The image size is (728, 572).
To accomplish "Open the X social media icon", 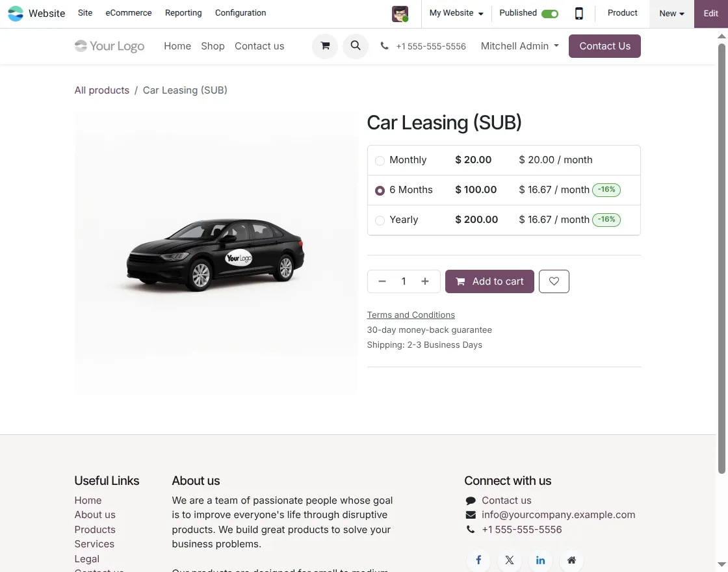I will point(509,560).
